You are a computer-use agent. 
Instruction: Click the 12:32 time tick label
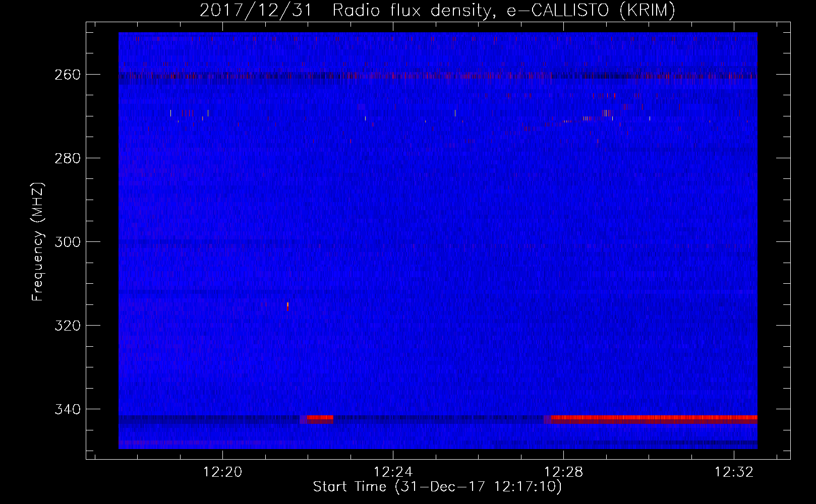(x=734, y=472)
